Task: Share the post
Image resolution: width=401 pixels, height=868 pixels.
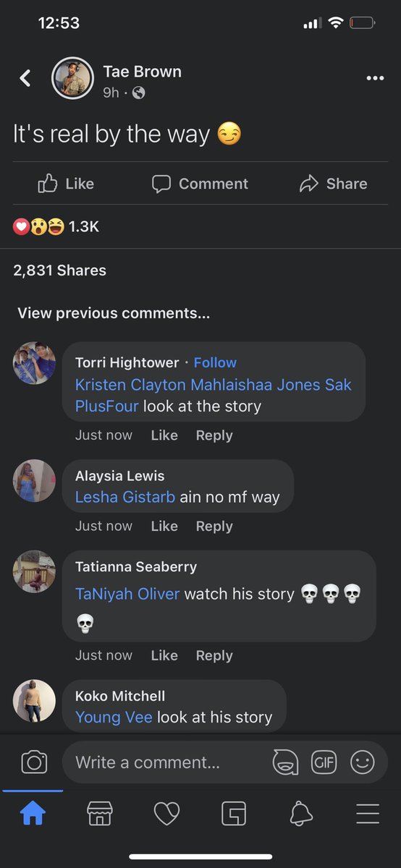Action: click(333, 184)
